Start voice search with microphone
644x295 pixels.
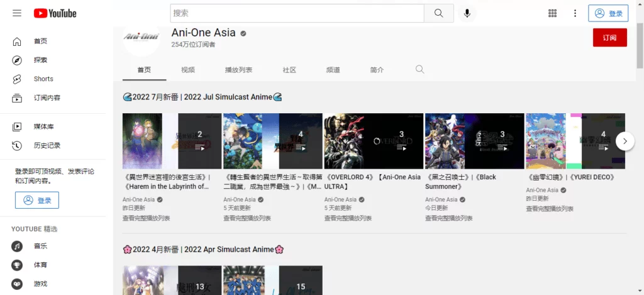coord(467,13)
